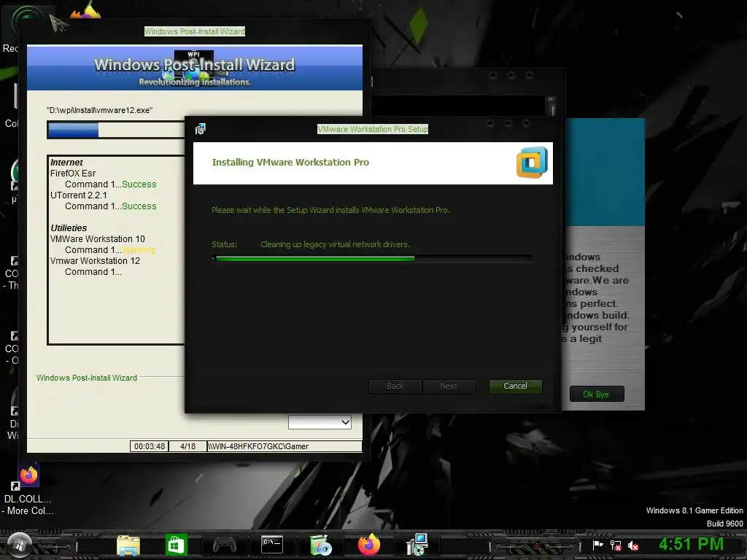747x560 pixels.
Task: Cancel the VMware Workstation Pro installation
Action: click(516, 386)
